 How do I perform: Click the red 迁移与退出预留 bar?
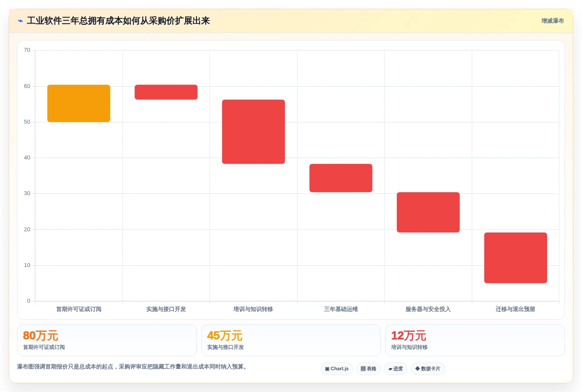coord(515,258)
